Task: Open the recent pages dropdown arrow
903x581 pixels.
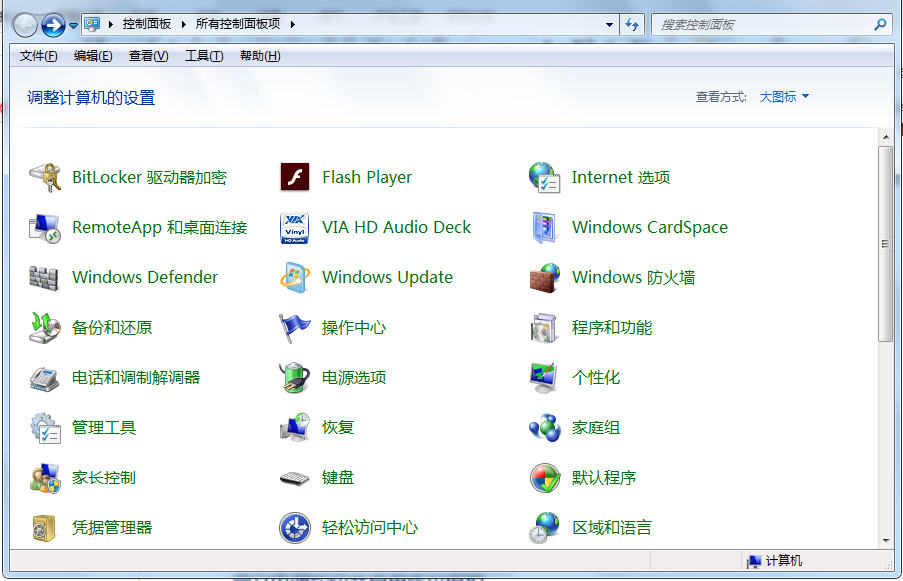Action: tap(73, 25)
